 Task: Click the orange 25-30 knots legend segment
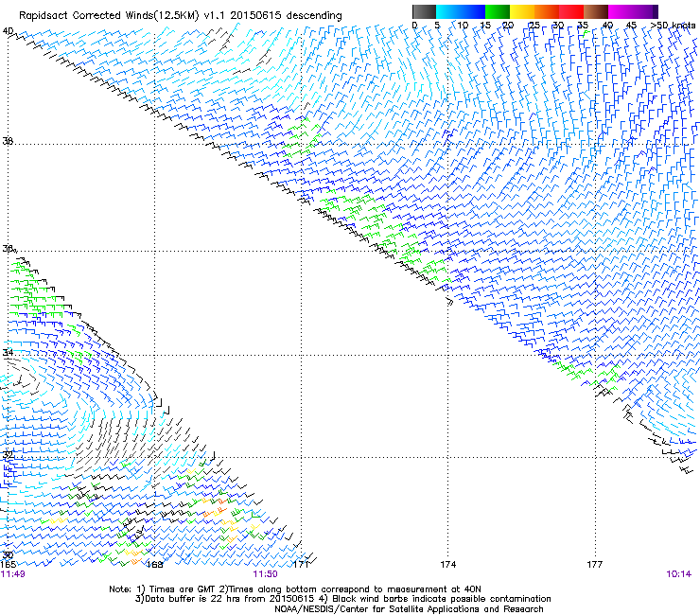tap(547, 11)
